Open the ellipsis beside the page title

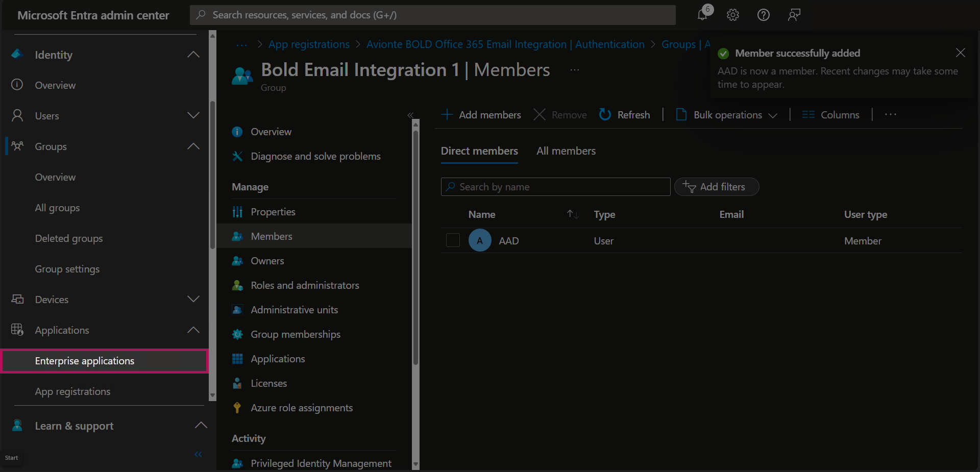pyautogui.click(x=575, y=70)
